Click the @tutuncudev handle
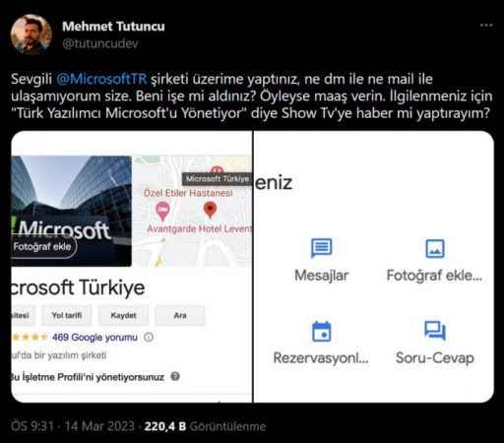Image resolution: width=504 pixels, height=443 pixels. point(100,43)
